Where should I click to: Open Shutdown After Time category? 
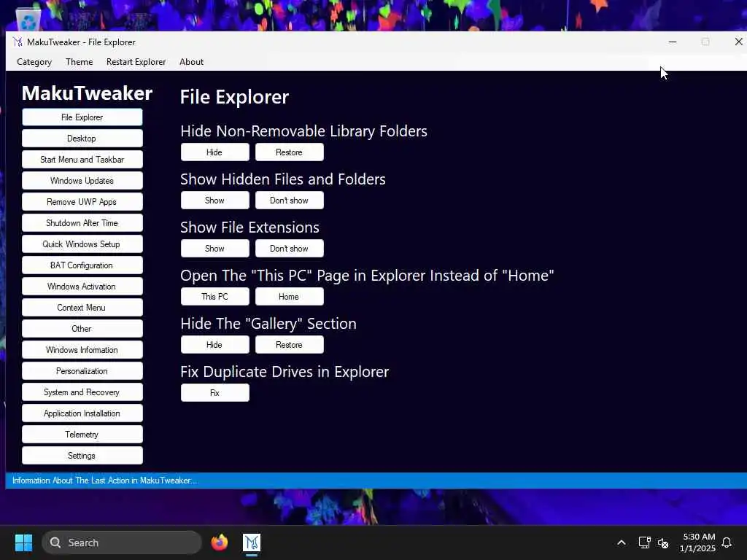82,223
